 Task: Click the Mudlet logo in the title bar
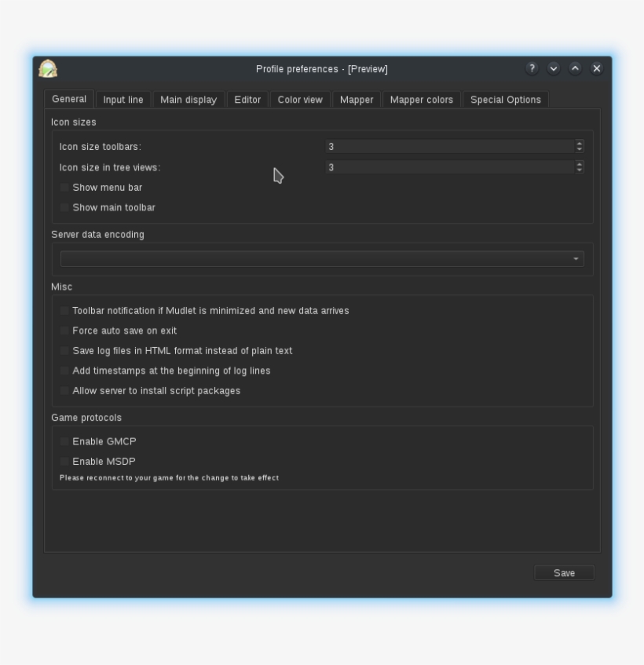[47, 68]
